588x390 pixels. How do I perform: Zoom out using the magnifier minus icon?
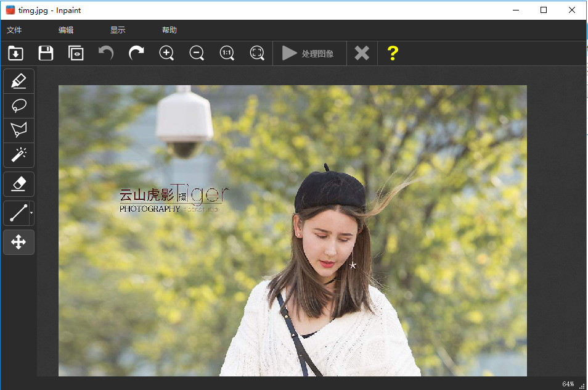tap(197, 53)
